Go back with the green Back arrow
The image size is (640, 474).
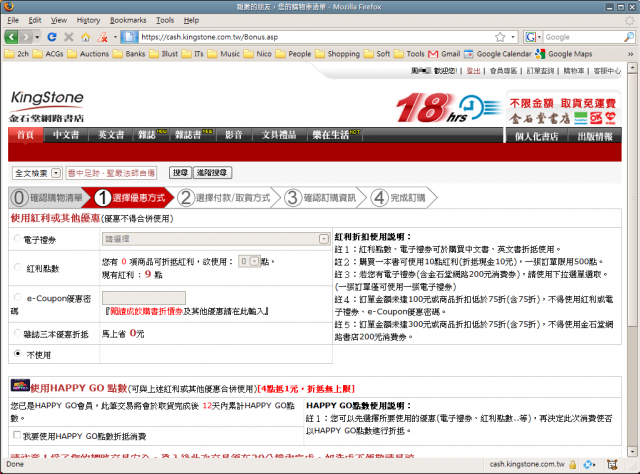click(11, 37)
